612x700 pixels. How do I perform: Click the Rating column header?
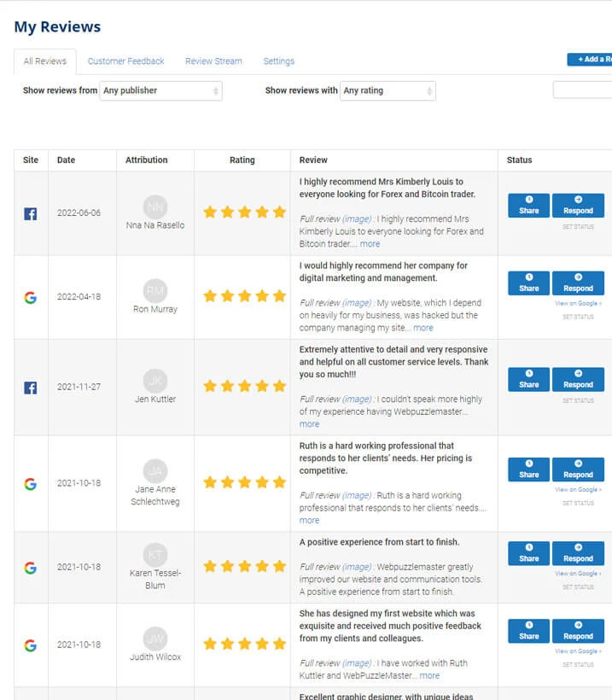click(x=242, y=160)
